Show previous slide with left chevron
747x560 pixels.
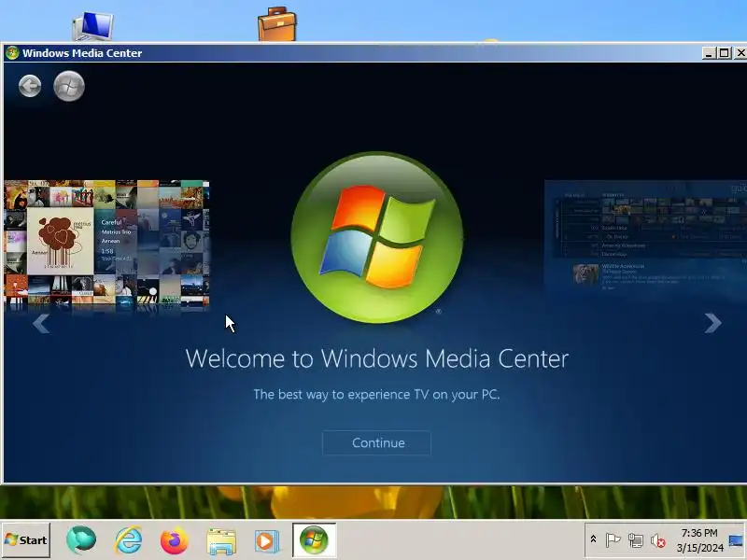click(41, 324)
